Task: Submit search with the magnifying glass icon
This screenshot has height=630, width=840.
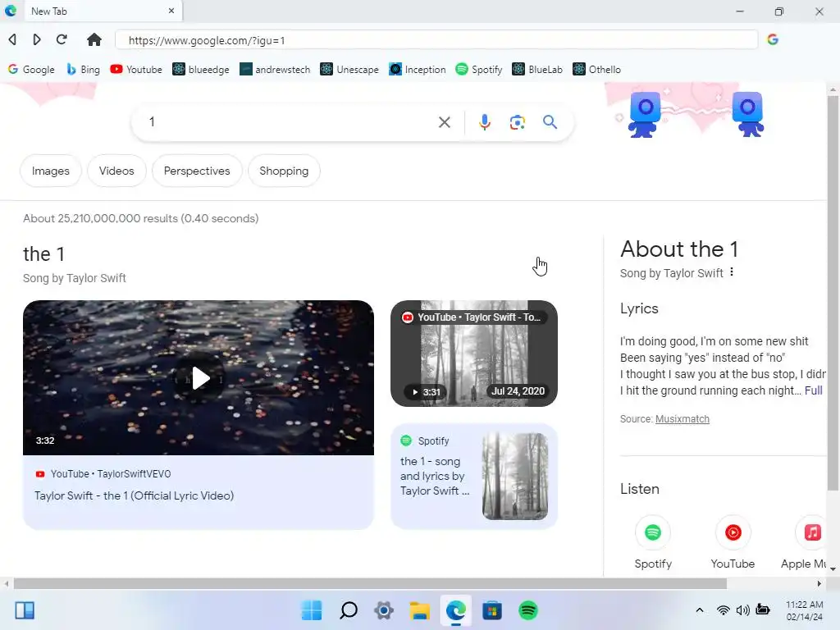Action: click(x=550, y=122)
